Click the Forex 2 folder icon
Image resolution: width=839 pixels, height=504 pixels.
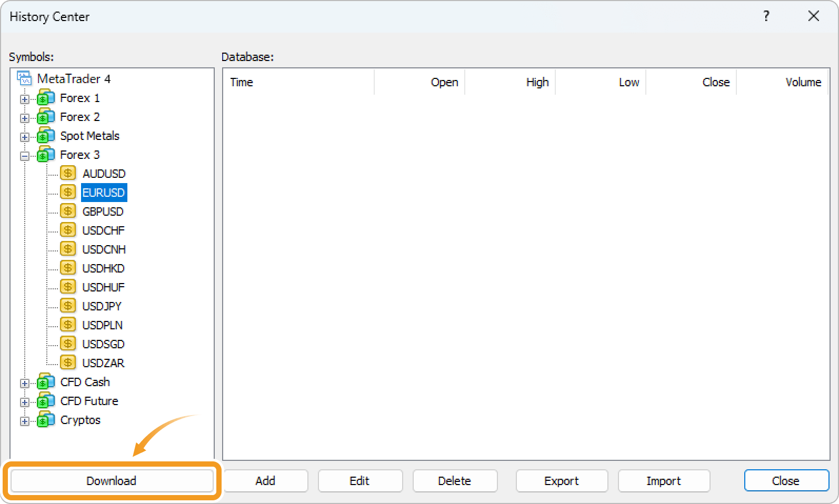pos(46,117)
